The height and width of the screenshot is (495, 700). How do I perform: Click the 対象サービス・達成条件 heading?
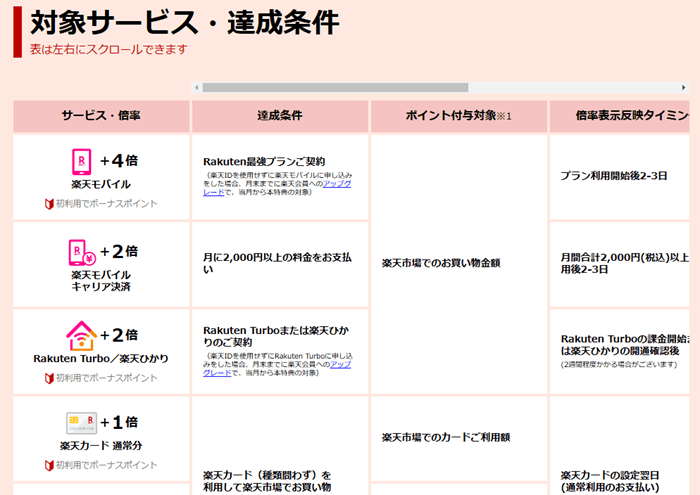click(185, 23)
